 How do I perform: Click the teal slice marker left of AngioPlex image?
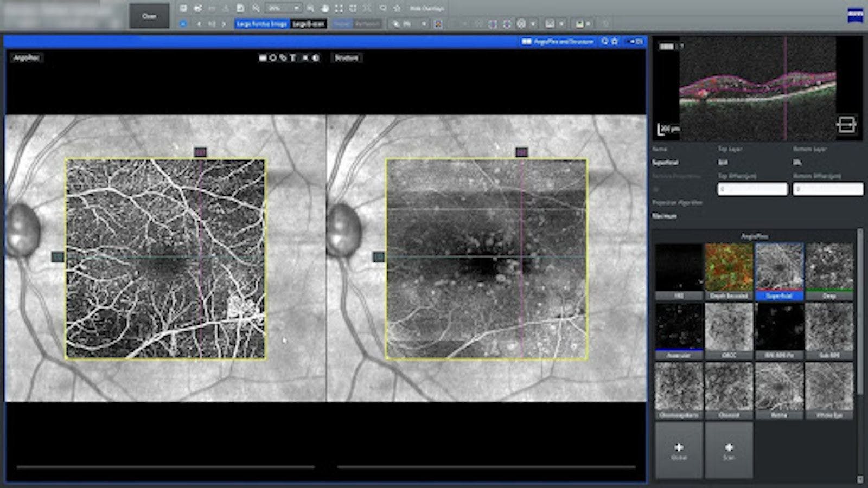[x=58, y=256]
